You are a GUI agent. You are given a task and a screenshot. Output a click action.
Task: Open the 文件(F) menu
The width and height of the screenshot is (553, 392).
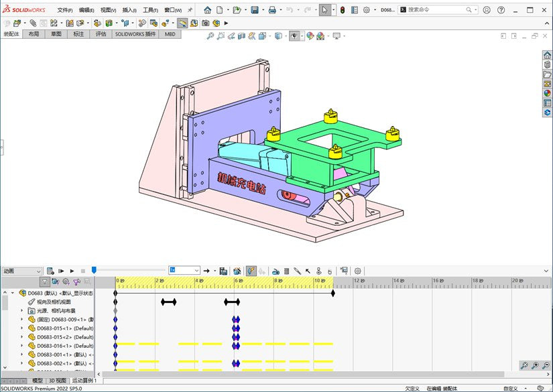65,10
